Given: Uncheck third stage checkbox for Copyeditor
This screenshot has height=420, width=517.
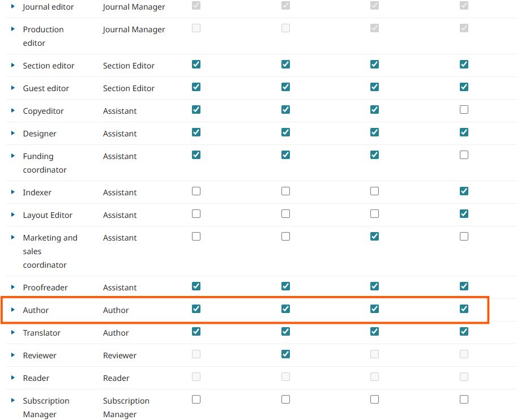Looking at the screenshot, I should (x=374, y=109).
